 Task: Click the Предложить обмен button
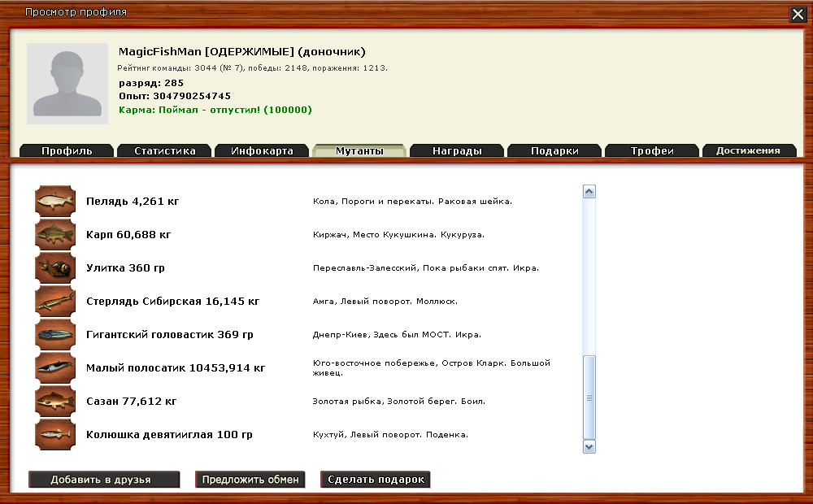tap(250, 480)
